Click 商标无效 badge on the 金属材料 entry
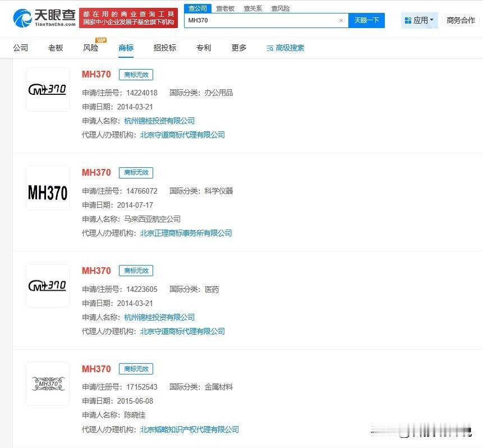The height and width of the screenshot is (448, 483). [x=136, y=369]
